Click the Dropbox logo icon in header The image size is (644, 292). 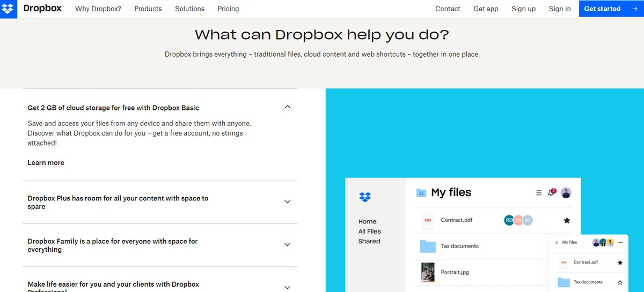(x=9, y=9)
